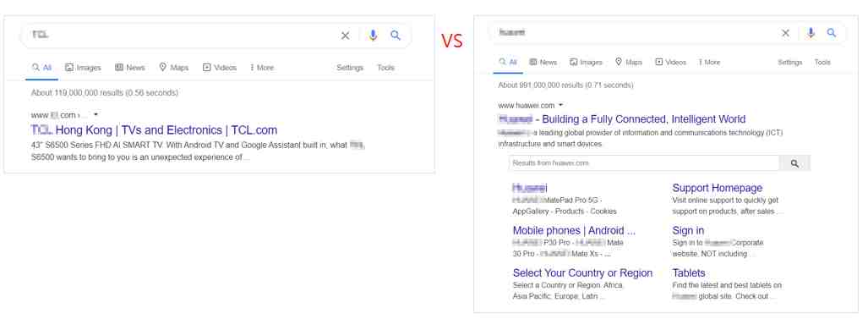The width and height of the screenshot is (868, 330).
Task: Open dropdown arrow next to TCL URL
Action: click(96, 115)
